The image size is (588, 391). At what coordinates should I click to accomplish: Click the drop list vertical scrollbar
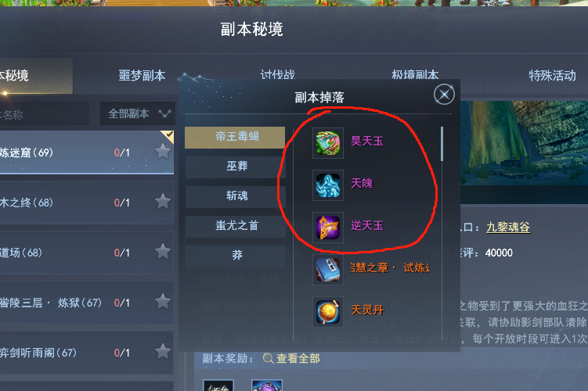tap(442, 144)
